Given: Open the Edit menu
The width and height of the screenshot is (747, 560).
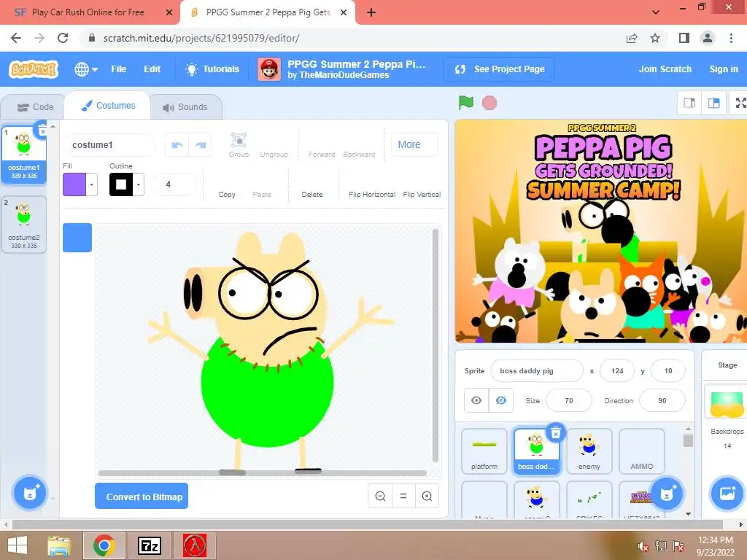Looking at the screenshot, I should click(x=152, y=69).
